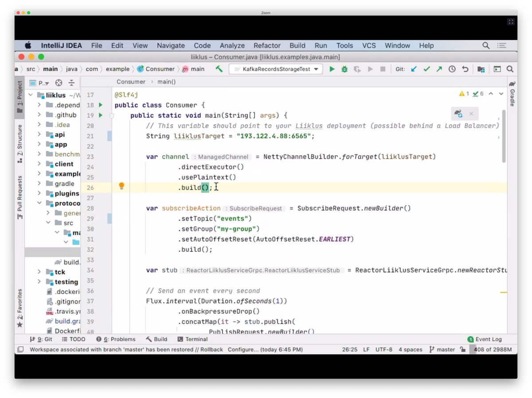Image resolution: width=532 pixels, height=398 pixels.
Task: Click the Consumer breadcrumb in navigation bar
Action: tap(156, 69)
